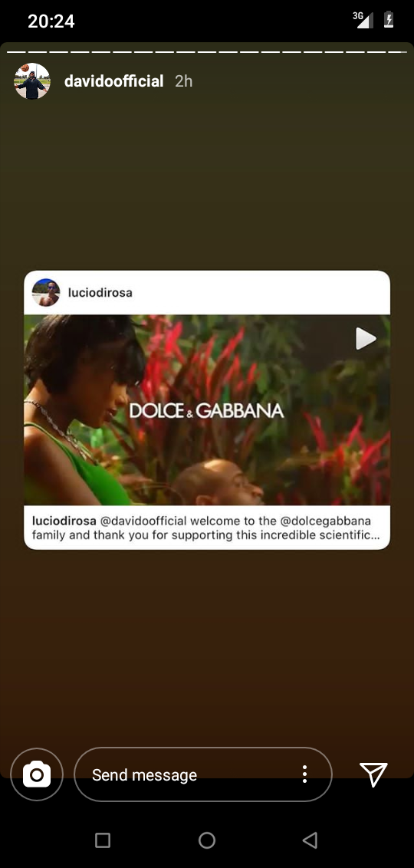Tap the @davidoofficial mention in caption
The image size is (414, 868).
click(143, 521)
